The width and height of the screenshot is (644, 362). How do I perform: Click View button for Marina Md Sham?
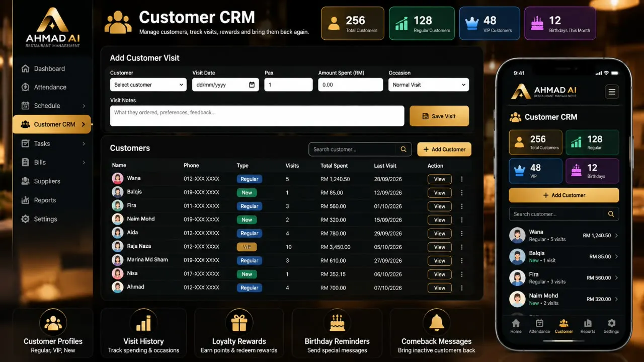pyautogui.click(x=440, y=261)
